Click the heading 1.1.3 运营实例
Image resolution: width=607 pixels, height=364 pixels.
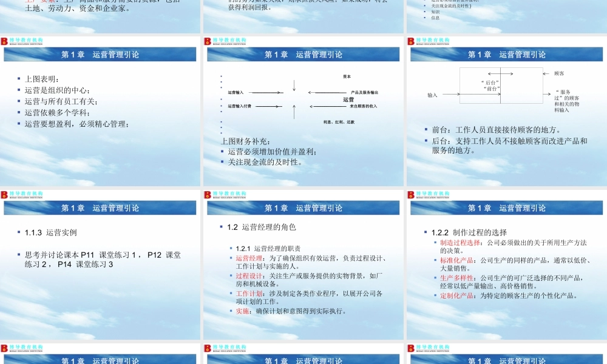pyautogui.click(x=51, y=232)
